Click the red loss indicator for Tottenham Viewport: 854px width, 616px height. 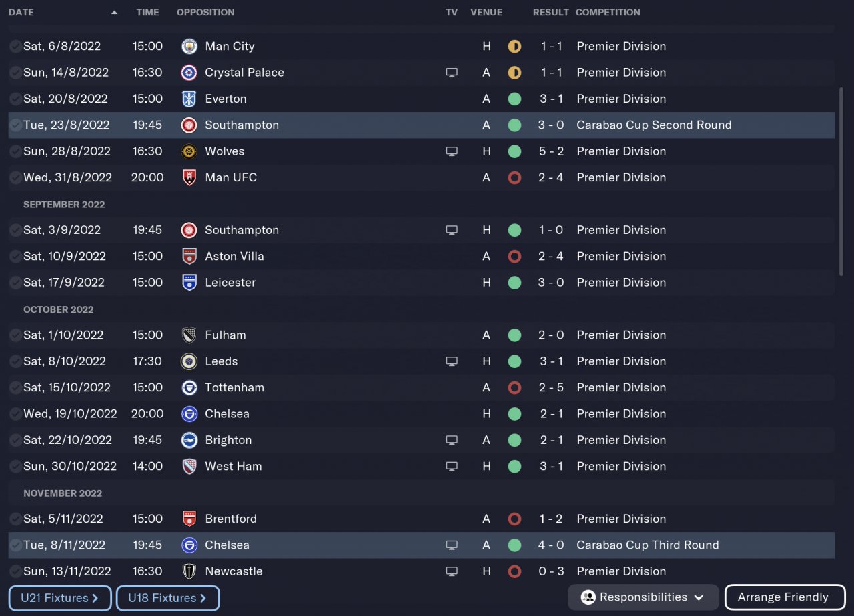[x=514, y=388]
